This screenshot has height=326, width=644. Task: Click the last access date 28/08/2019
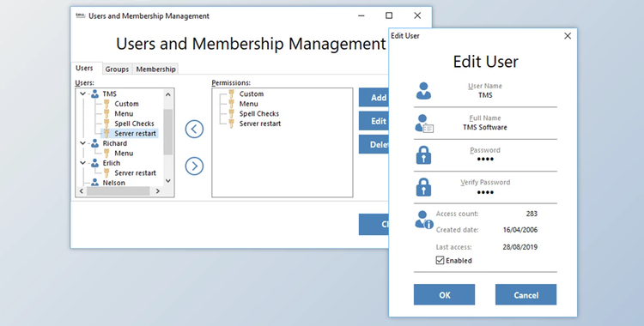520,247
